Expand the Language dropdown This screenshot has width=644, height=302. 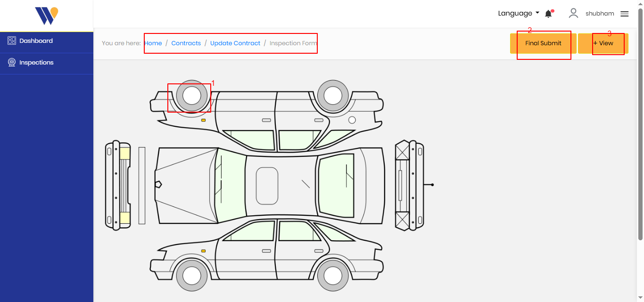pyautogui.click(x=519, y=13)
